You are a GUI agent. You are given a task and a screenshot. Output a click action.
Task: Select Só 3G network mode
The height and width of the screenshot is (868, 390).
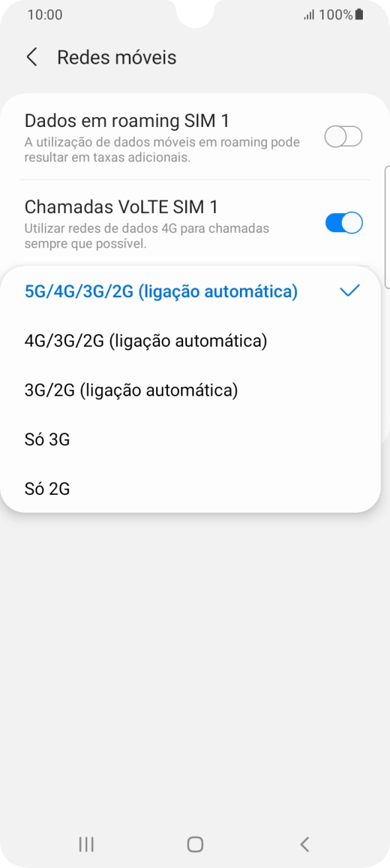point(48,439)
